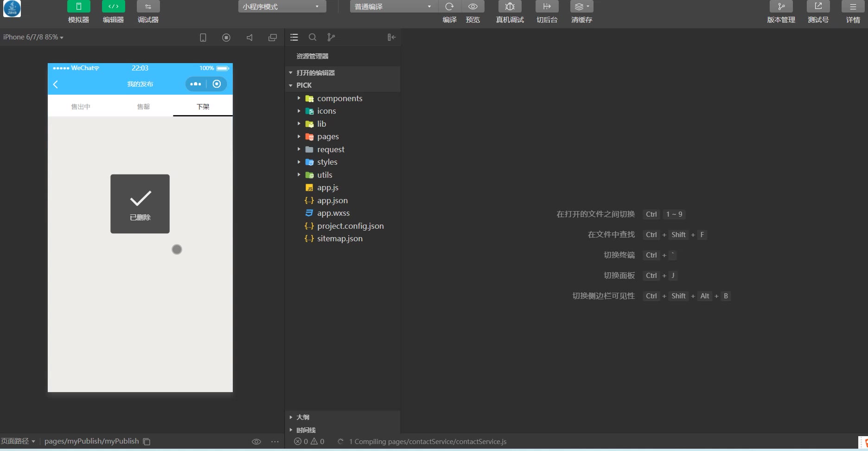
Task: Click the simulator record circle icon
Action: (x=226, y=38)
